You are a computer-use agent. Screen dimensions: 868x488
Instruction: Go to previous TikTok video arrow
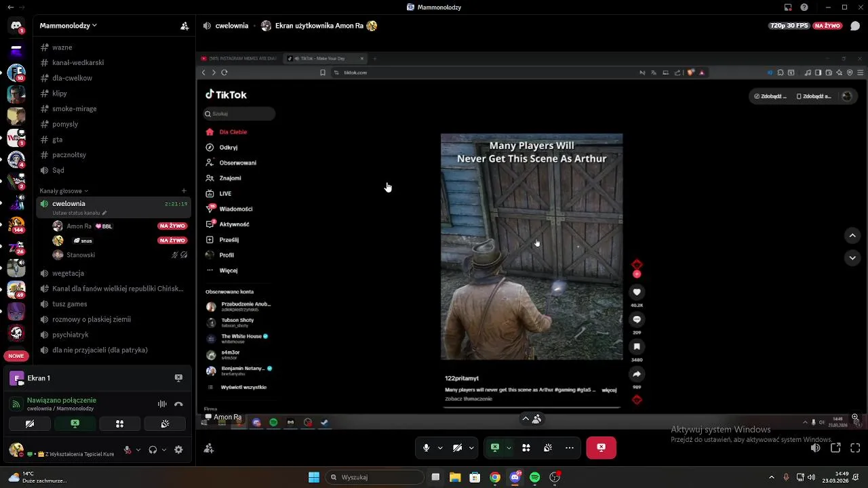coord(852,235)
